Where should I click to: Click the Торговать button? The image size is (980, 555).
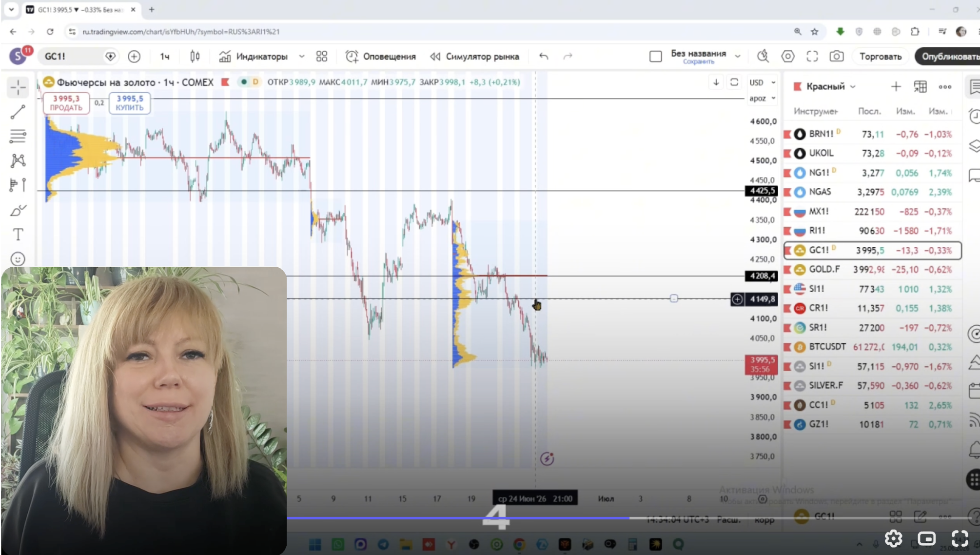(x=881, y=57)
